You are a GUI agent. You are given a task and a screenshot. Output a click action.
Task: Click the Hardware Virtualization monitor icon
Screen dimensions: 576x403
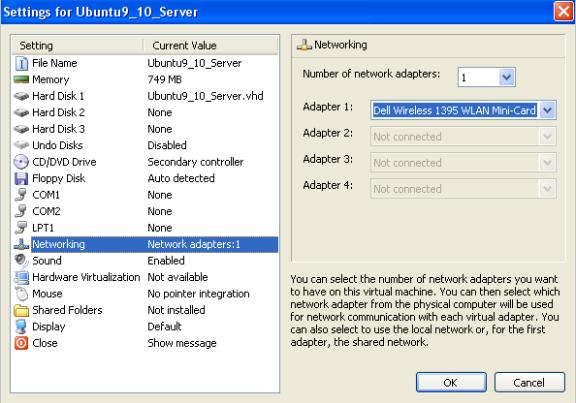[21, 277]
